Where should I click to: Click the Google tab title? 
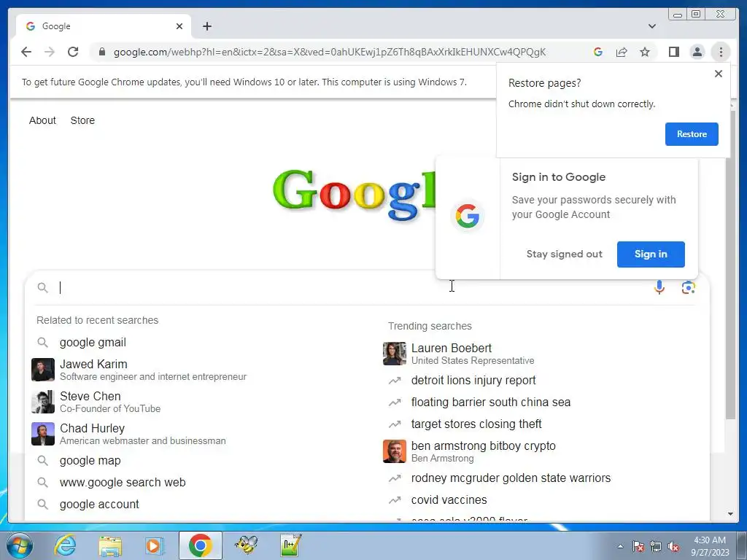point(56,26)
